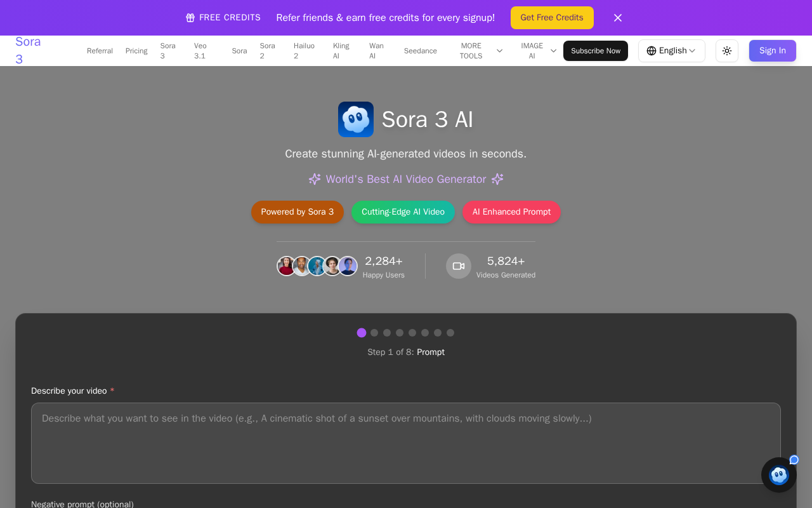Click the "World's Best AI Video Generator" text
Viewport: 812px width, 508px height.
406,179
